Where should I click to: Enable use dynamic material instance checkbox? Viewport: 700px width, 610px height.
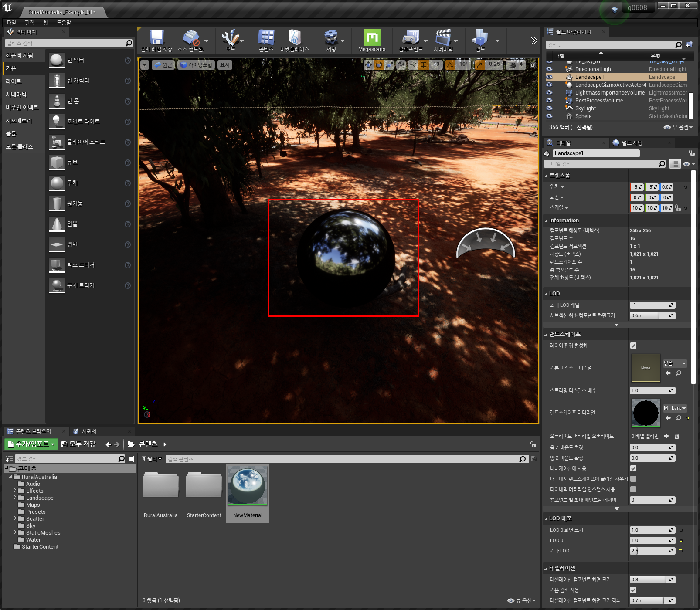(x=633, y=489)
